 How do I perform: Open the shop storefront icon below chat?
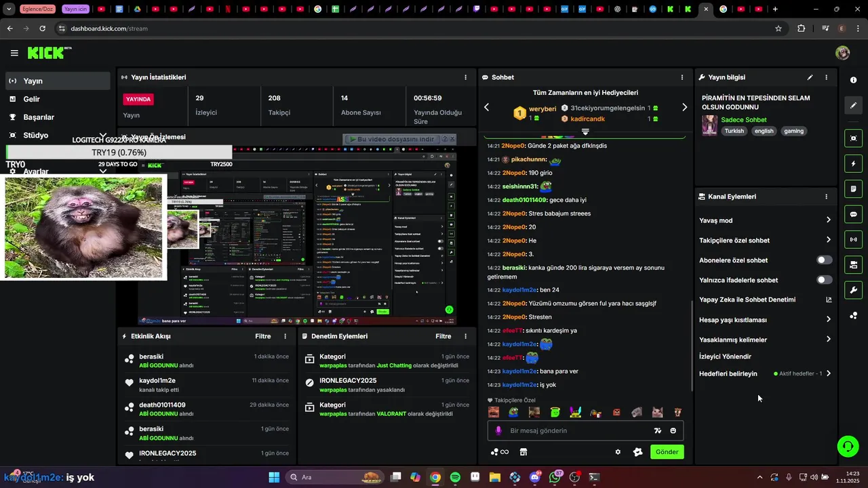click(524, 452)
